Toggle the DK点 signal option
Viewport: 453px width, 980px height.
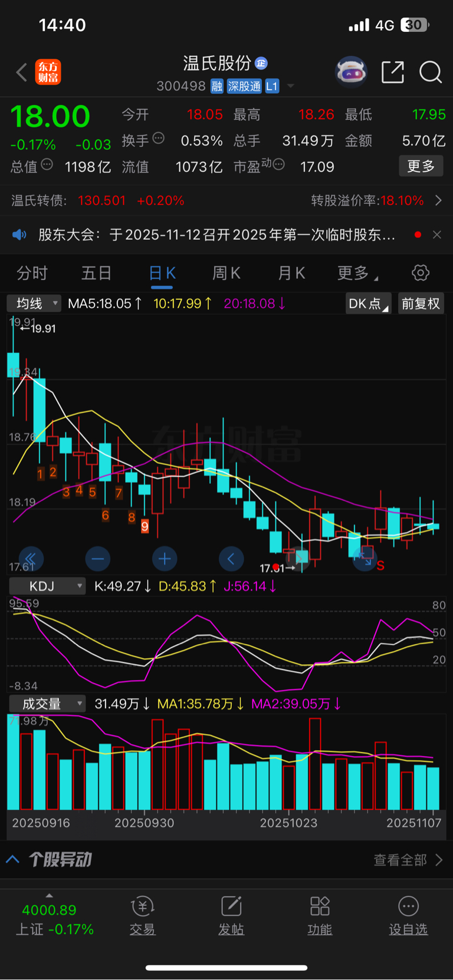pos(369,303)
